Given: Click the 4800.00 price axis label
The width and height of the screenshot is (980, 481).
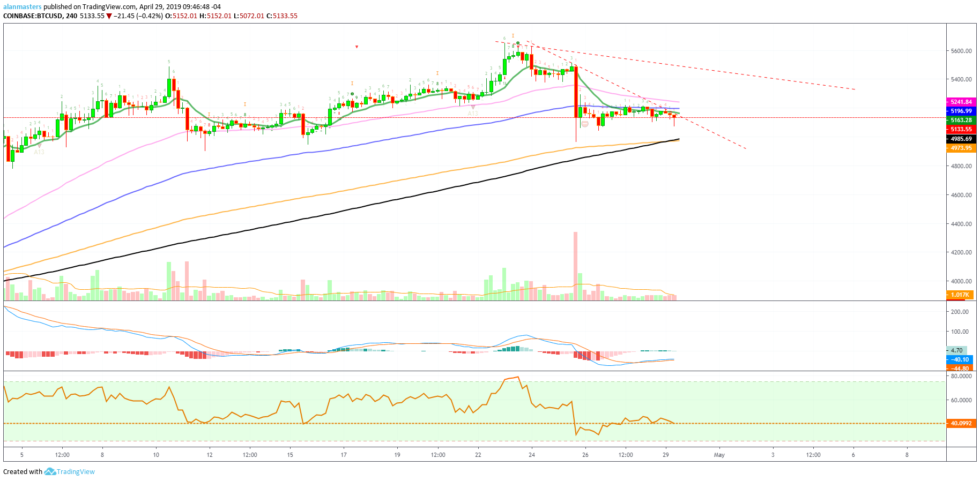Looking at the screenshot, I should tap(961, 166).
